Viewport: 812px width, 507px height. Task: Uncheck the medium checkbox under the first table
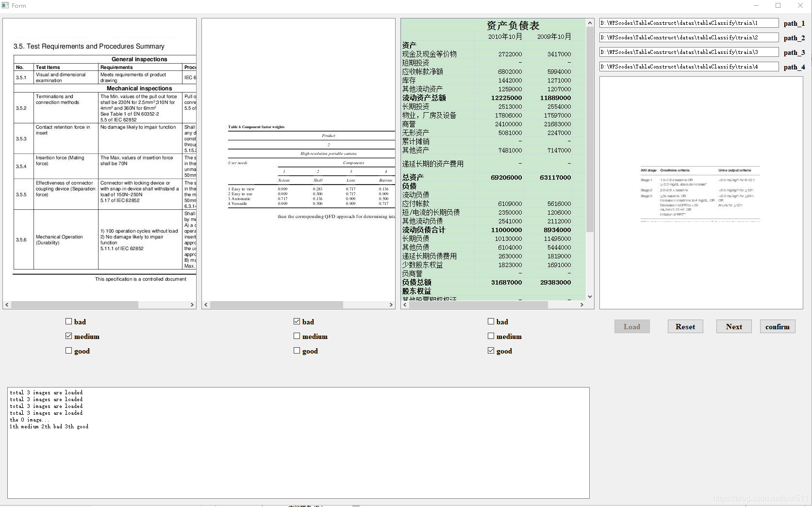coord(69,336)
